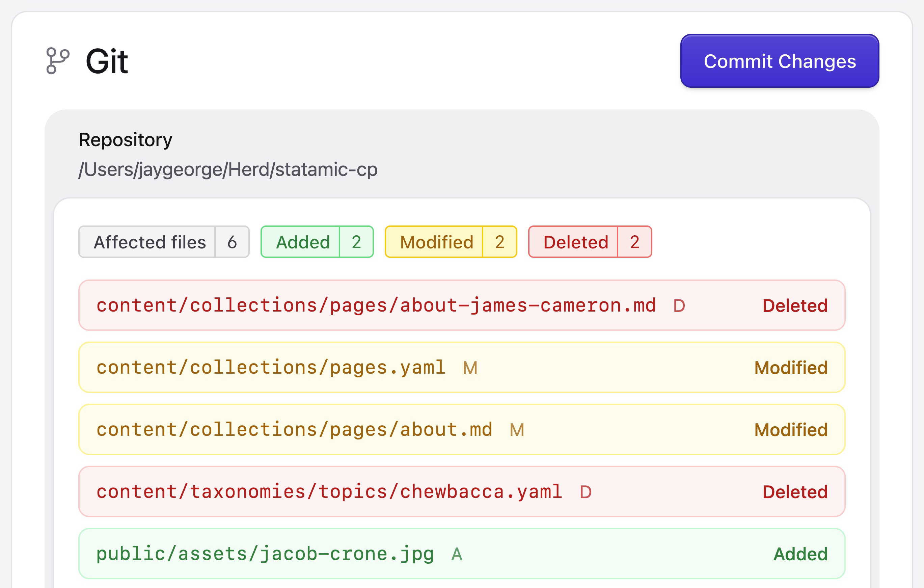The height and width of the screenshot is (588, 924).
Task: Click the repository path /Users/jaygeorge/Herd/statamic-cp
Action: tap(229, 170)
